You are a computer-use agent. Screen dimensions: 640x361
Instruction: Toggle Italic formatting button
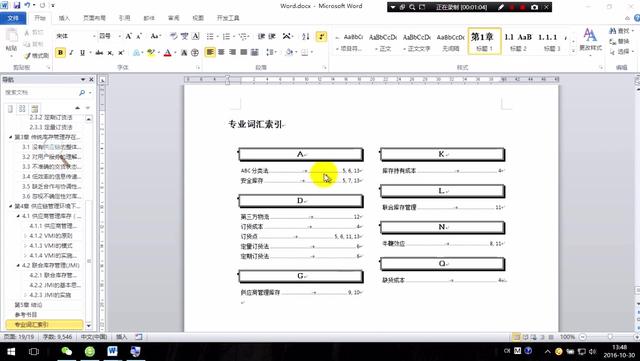click(71, 53)
